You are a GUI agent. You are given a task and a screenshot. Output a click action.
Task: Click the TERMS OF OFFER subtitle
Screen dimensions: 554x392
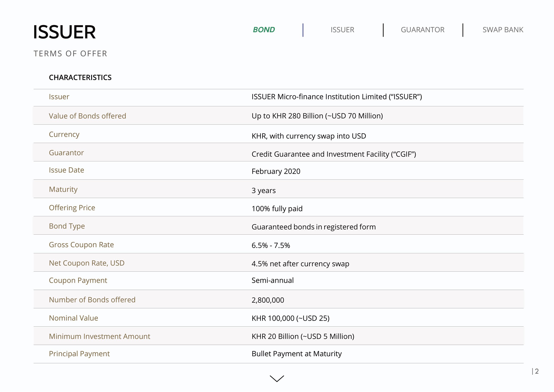tap(70, 54)
